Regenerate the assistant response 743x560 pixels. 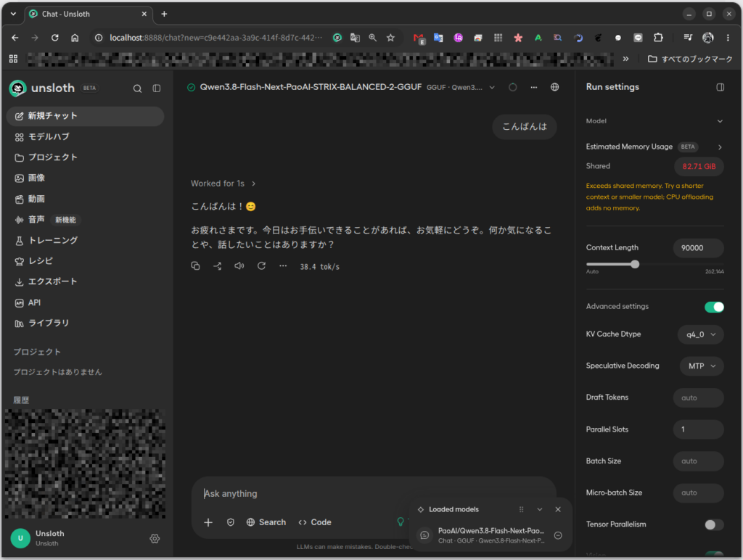click(x=261, y=265)
